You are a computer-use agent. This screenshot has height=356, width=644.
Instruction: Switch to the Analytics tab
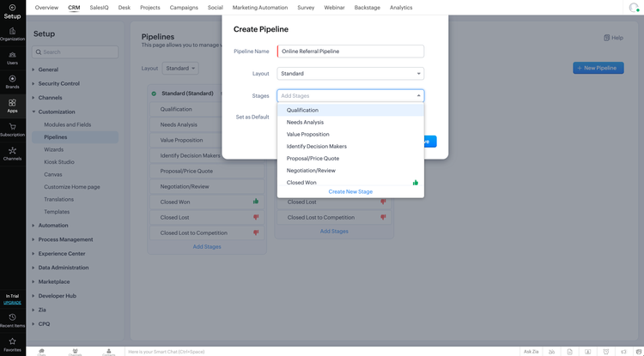401,8
